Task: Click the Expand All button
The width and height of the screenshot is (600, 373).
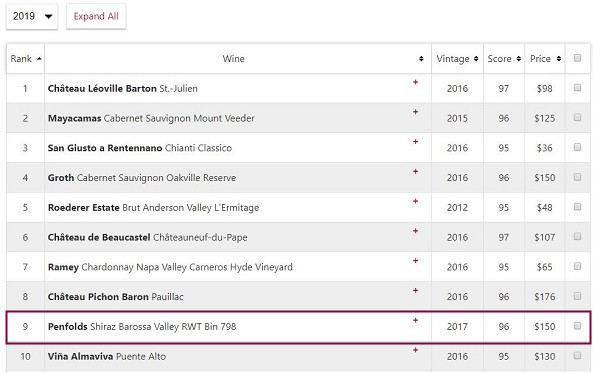Action: pyautogui.click(x=96, y=16)
